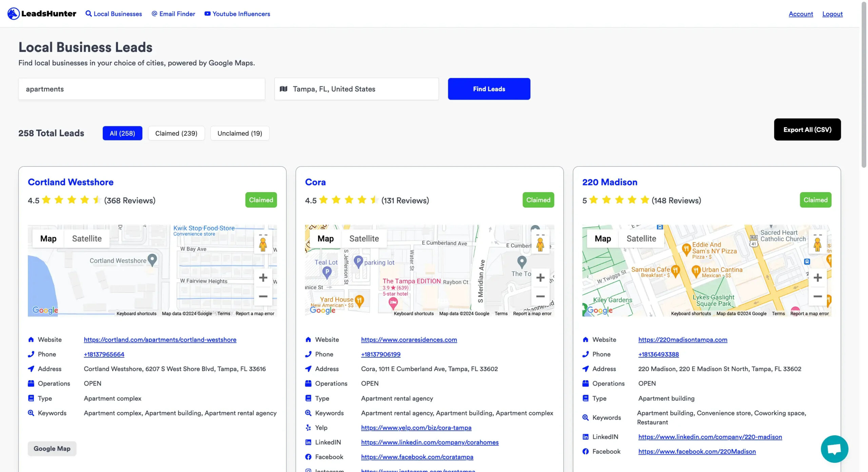Click the Local Businesses search icon
This screenshot has height=472, width=868.
pyautogui.click(x=88, y=13)
